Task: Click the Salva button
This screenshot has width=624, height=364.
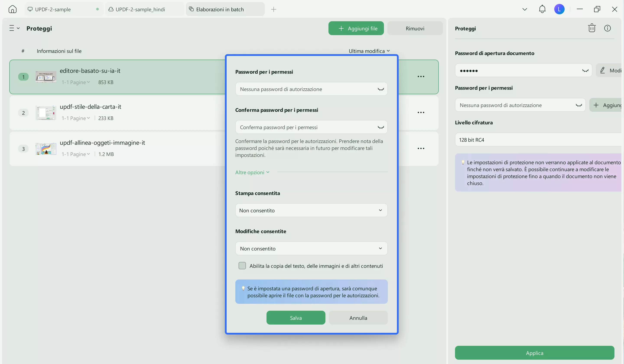Action: point(296,318)
